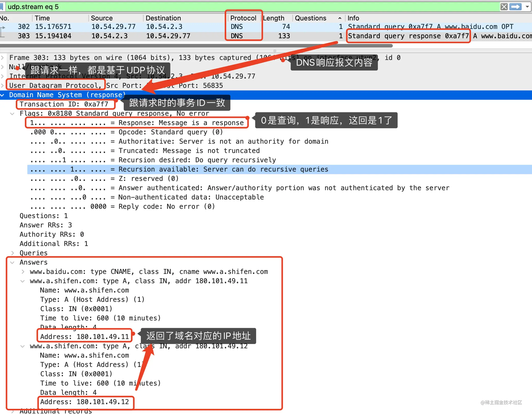Select the Transaction ID: 0xa7f7 field
The height and width of the screenshot is (415, 532).
pyautogui.click(x=64, y=104)
